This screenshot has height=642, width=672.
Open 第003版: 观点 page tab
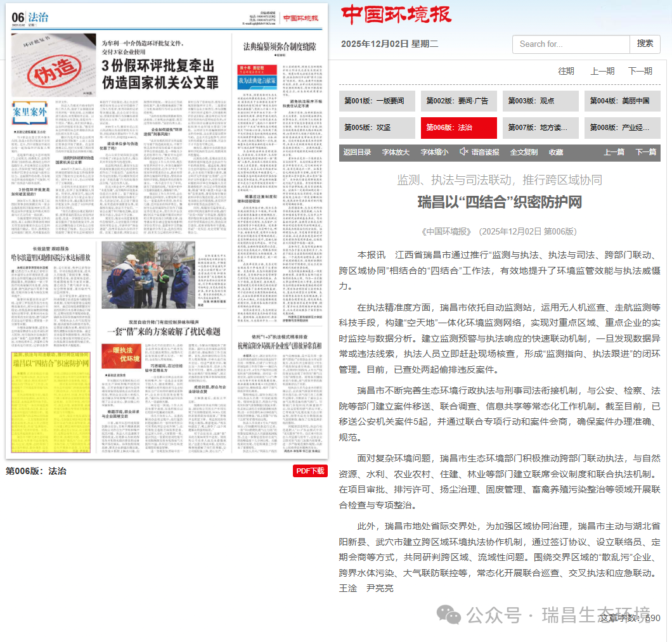tap(540, 101)
